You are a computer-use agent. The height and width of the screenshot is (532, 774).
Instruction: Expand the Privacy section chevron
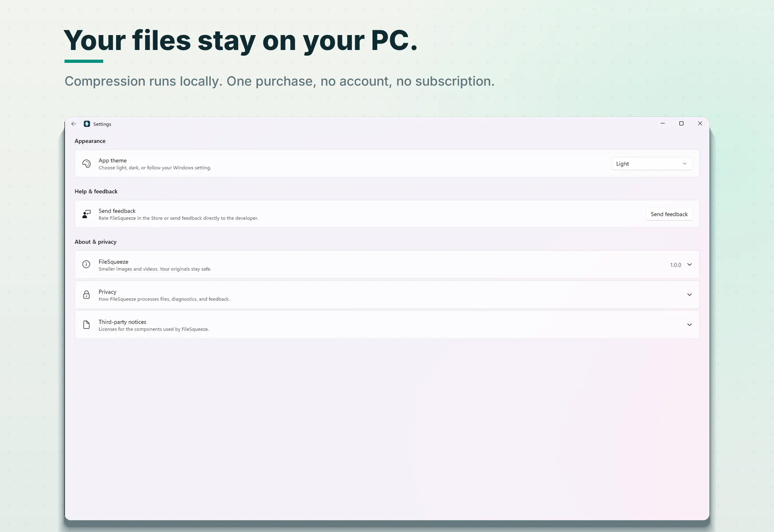689,295
